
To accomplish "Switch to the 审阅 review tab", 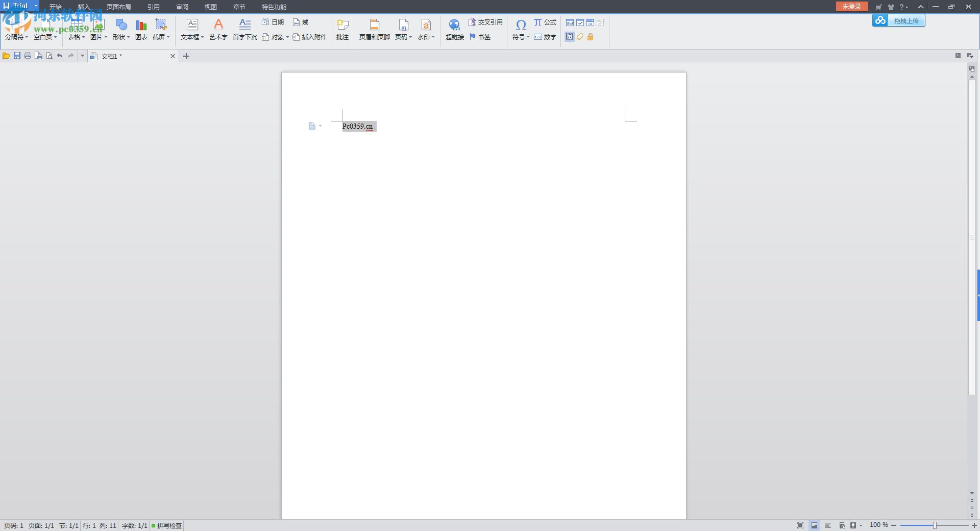I will pyautogui.click(x=182, y=7).
